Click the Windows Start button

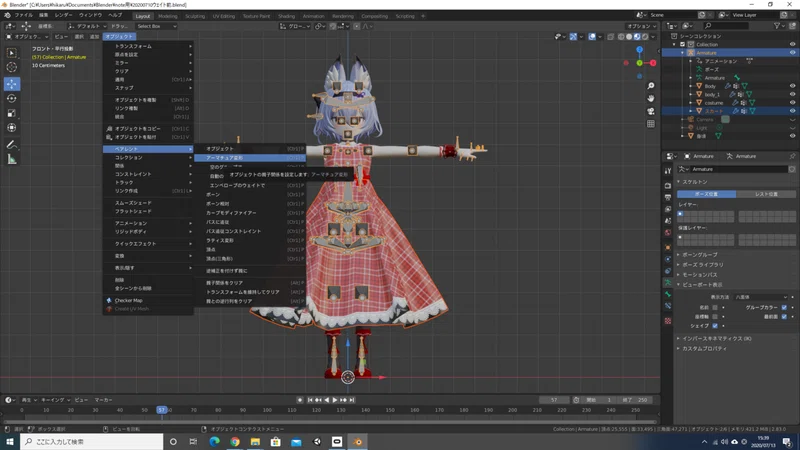click(9, 442)
